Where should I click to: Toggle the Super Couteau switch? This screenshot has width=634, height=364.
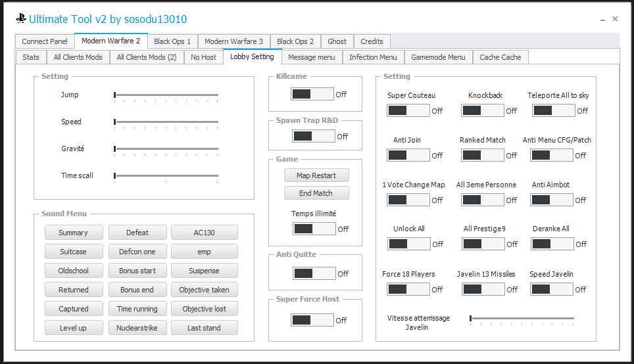(408, 110)
